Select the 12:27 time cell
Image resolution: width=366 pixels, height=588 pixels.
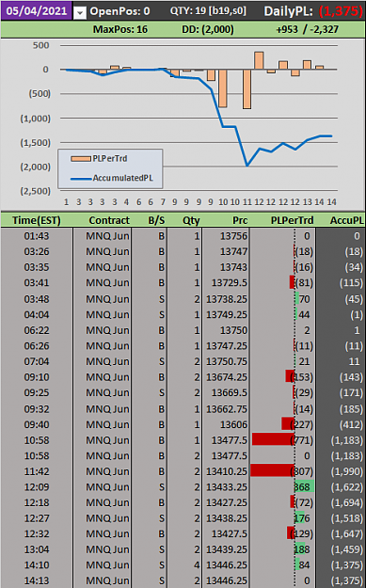37,518
